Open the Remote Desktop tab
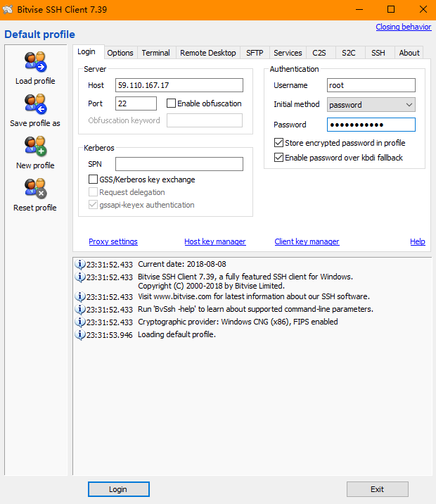 pyautogui.click(x=208, y=53)
